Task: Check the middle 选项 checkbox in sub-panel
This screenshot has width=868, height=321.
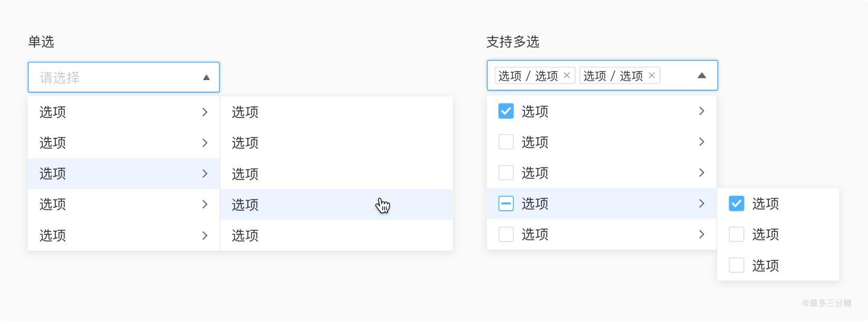Action: [x=736, y=234]
